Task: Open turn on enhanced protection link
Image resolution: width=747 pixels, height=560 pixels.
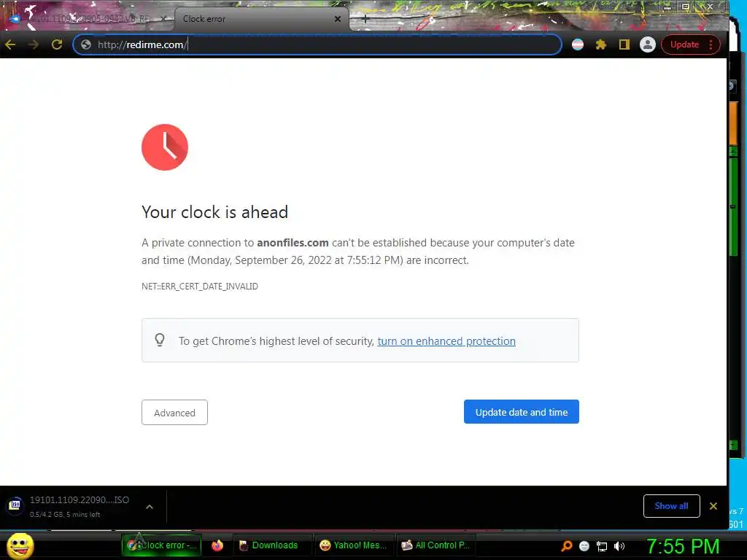Action: tap(446, 341)
